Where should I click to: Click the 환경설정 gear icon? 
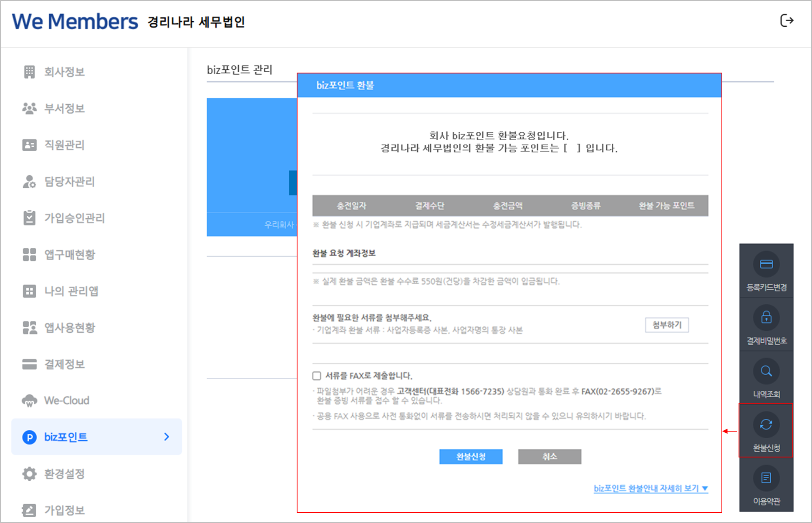29,474
